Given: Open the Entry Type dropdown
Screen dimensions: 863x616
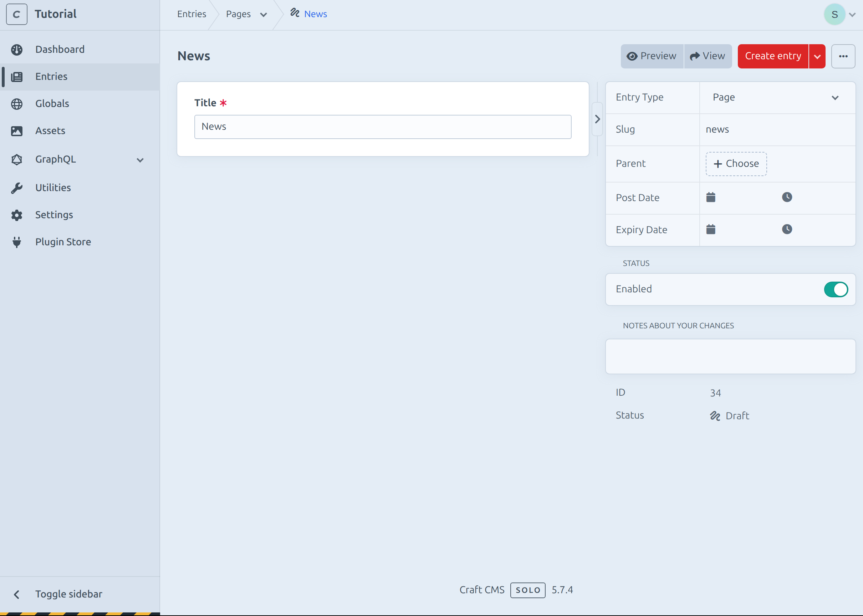Looking at the screenshot, I should pyautogui.click(x=776, y=97).
